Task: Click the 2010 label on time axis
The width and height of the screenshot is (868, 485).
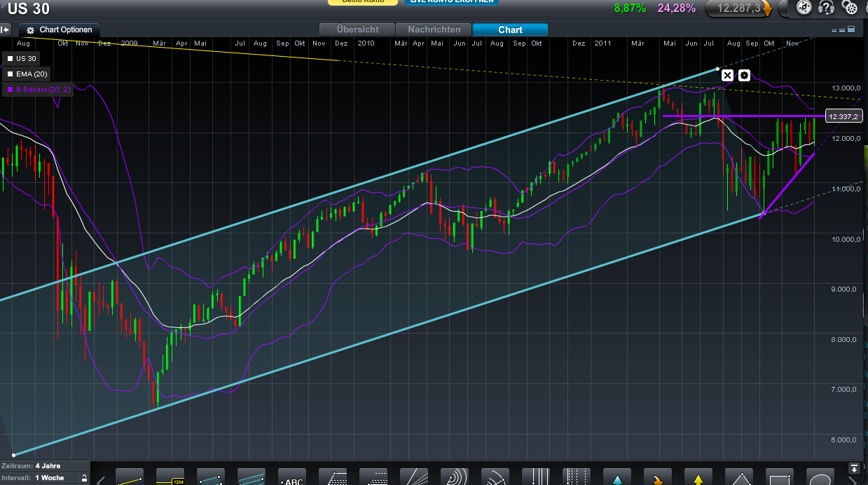Action: [x=366, y=43]
